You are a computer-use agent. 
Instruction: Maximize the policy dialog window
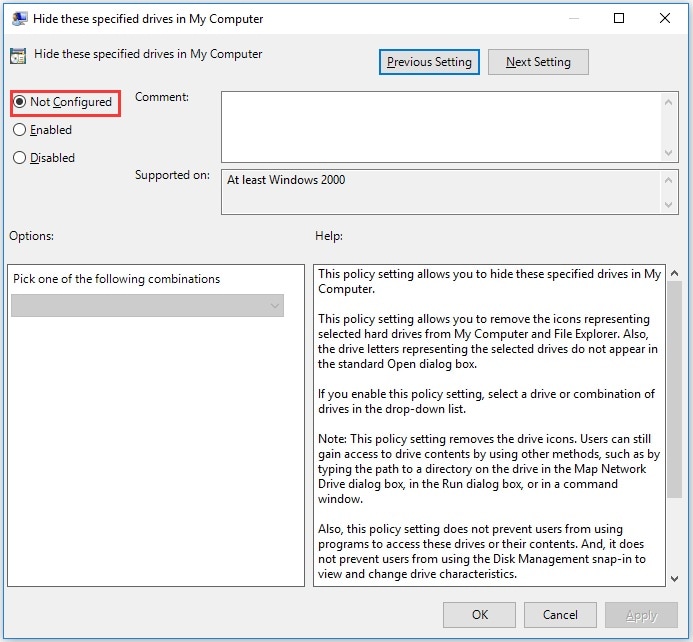(x=619, y=18)
